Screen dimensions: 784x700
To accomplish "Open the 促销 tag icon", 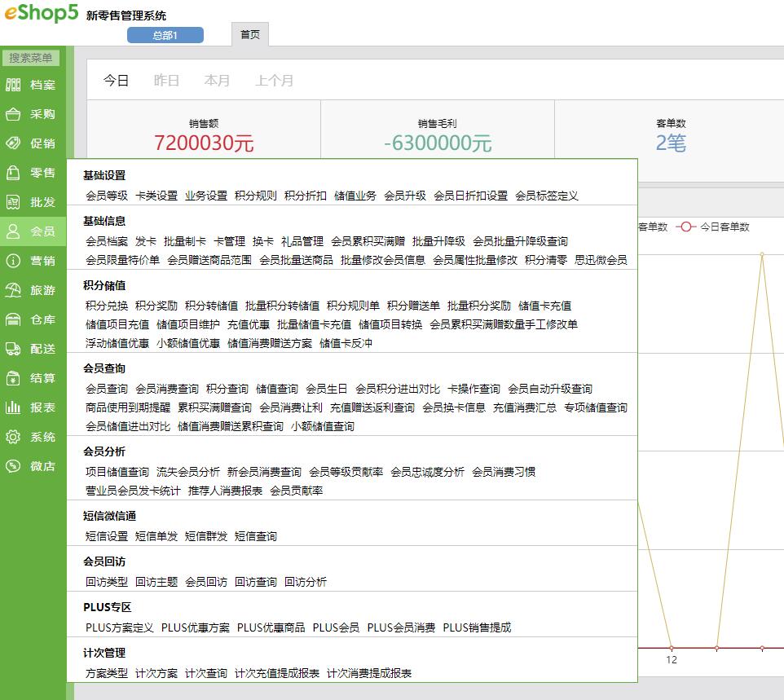I will tap(13, 143).
